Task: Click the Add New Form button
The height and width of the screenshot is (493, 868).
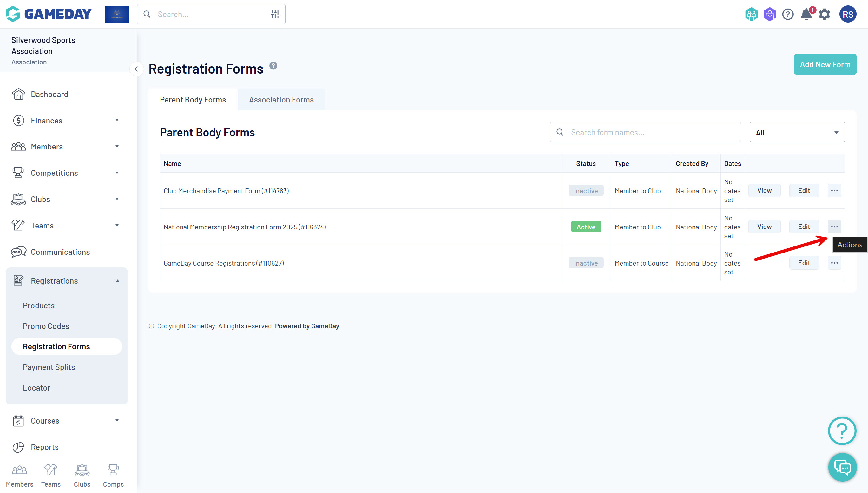Action: (x=825, y=64)
